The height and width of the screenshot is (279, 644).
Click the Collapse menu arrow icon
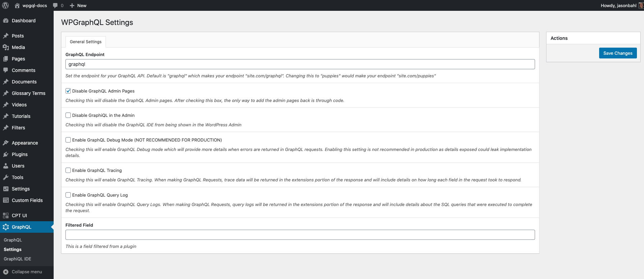[6, 272]
